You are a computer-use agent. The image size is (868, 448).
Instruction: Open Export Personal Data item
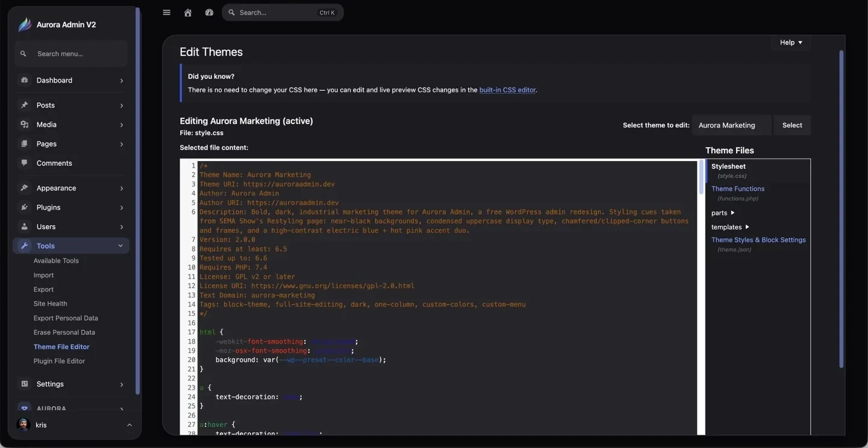pos(66,318)
